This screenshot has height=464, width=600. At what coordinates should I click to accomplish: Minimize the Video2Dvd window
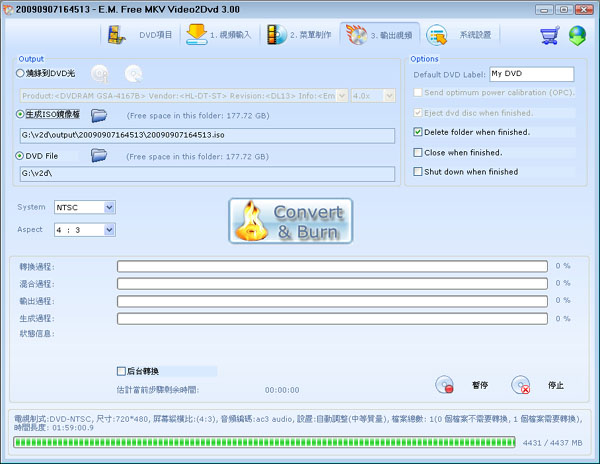point(543,10)
